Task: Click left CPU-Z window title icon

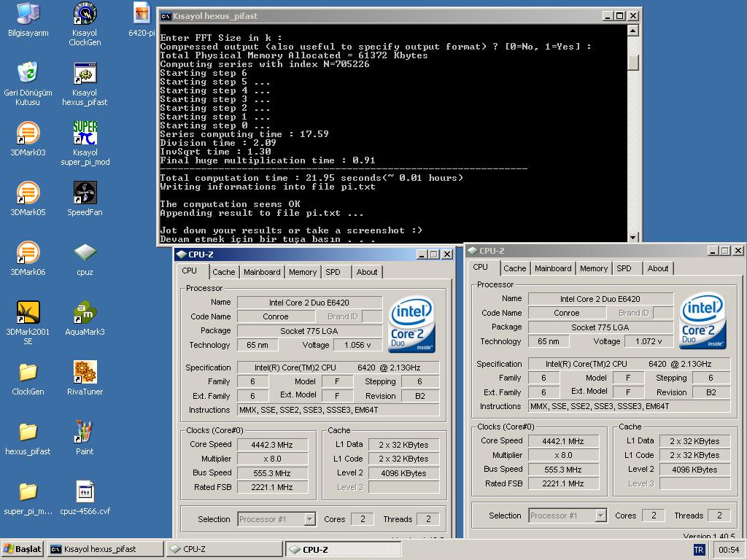Action: (182, 254)
